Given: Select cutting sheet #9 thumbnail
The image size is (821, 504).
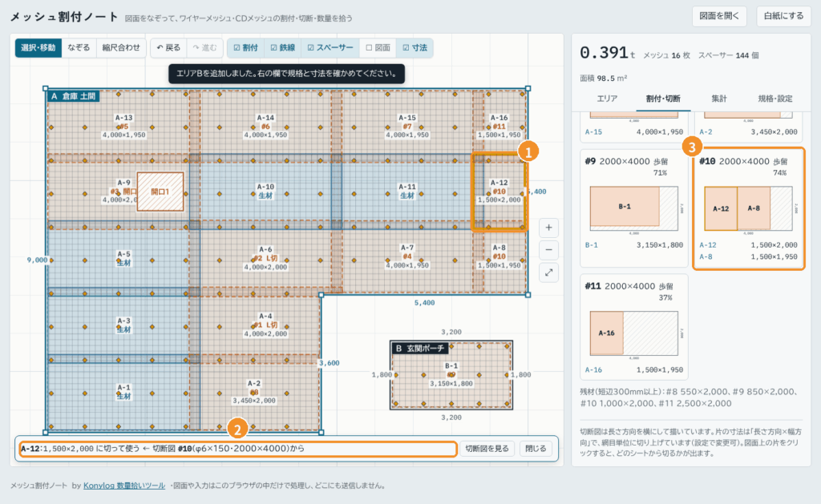Looking at the screenshot, I should tap(633, 208).
